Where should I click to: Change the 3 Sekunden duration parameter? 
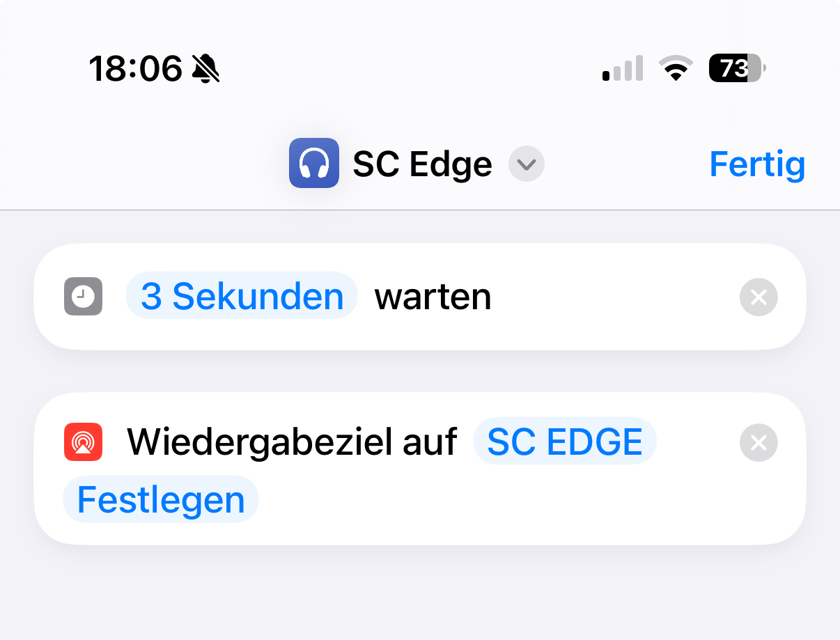click(242, 296)
